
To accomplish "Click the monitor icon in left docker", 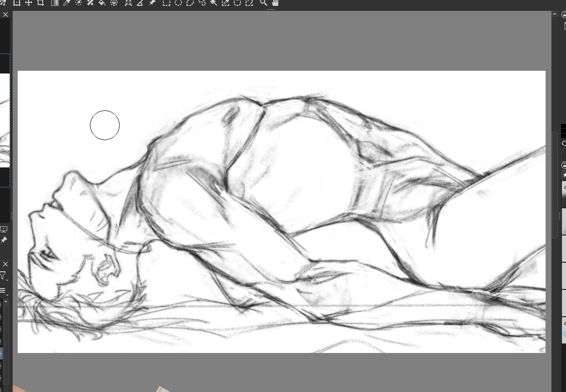I will pos(4,230).
